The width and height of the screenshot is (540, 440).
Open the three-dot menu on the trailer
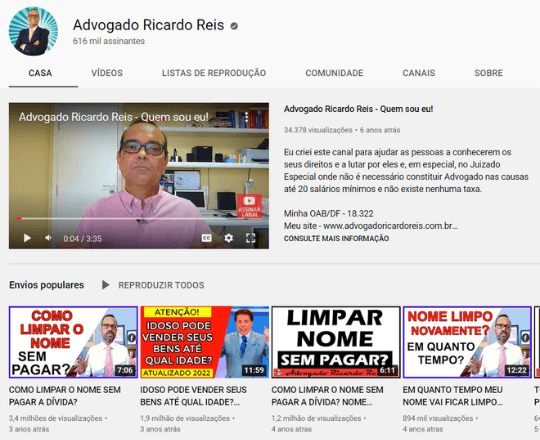point(246,117)
